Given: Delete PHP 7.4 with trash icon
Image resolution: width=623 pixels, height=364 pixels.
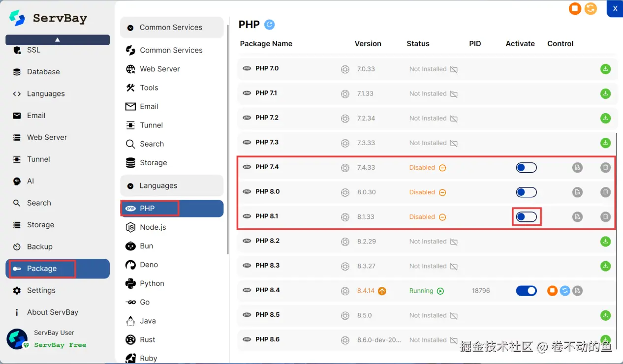Looking at the screenshot, I should click(605, 167).
